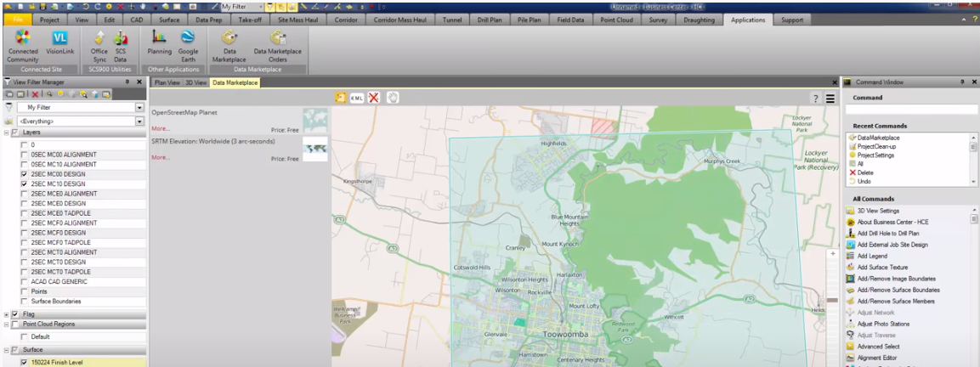
Task: Open the Office Sync utility
Action: point(99,46)
